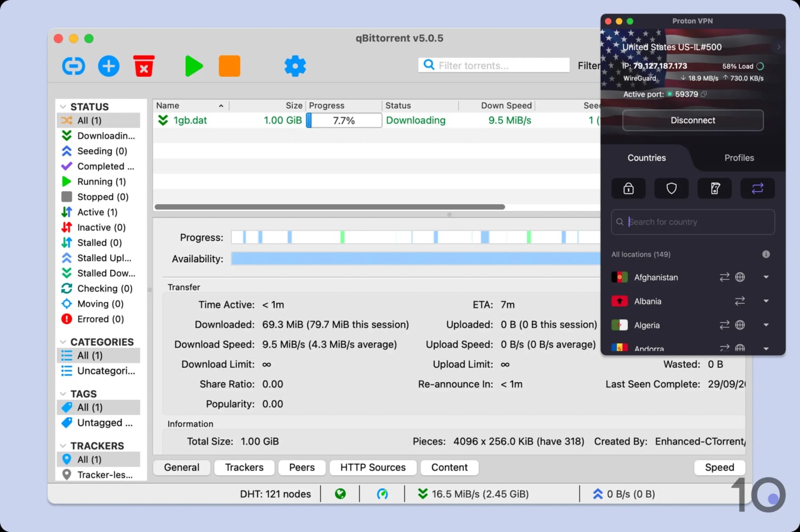
Task: Toggle Port Forwarding arrows icon in Proton VPN
Action: tap(757, 188)
